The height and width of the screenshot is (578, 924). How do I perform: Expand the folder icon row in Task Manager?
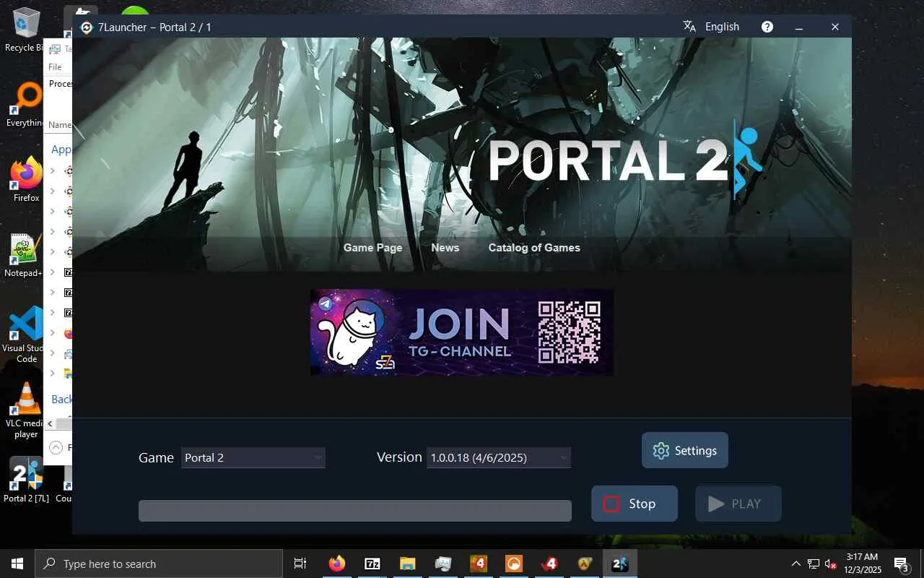(x=53, y=374)
